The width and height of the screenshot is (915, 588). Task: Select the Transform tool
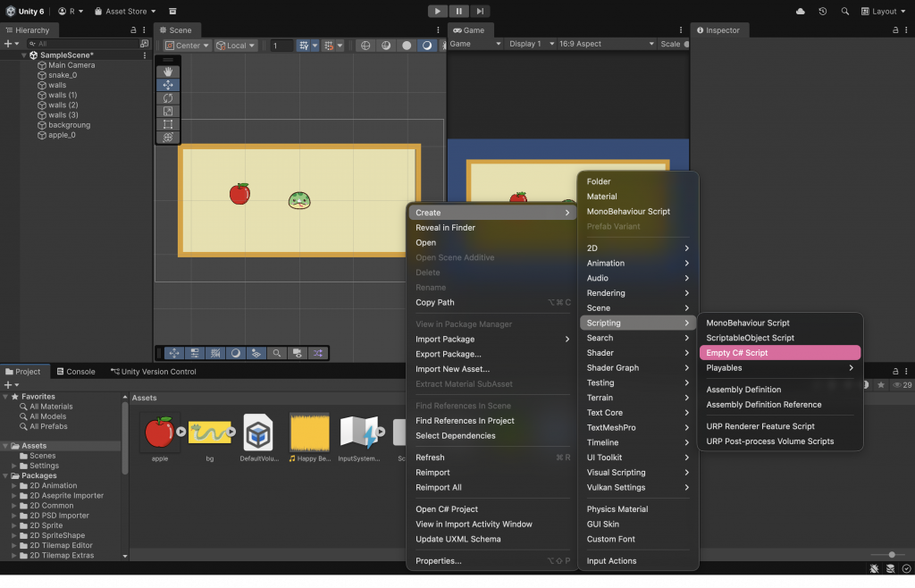[x=168, y=138]
